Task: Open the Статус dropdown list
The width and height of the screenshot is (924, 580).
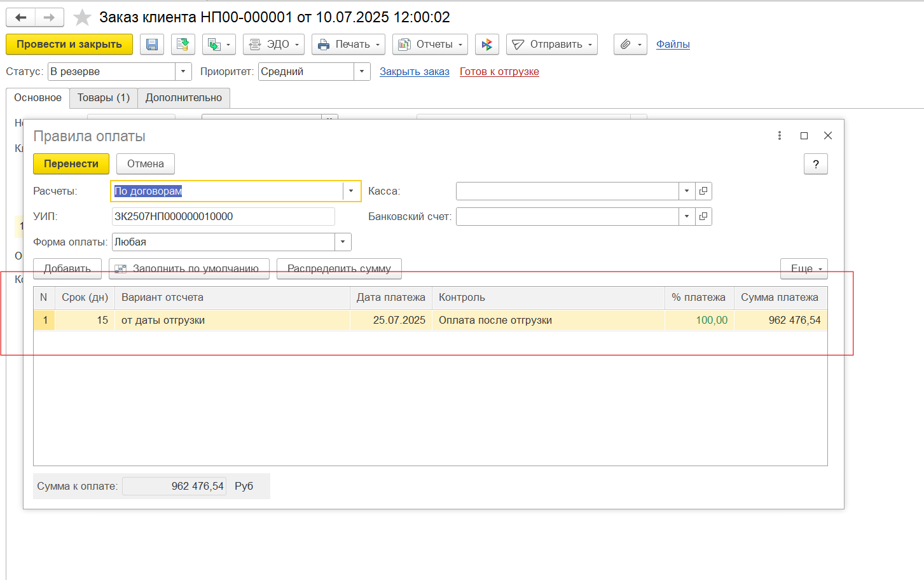Action: point(183,72)
